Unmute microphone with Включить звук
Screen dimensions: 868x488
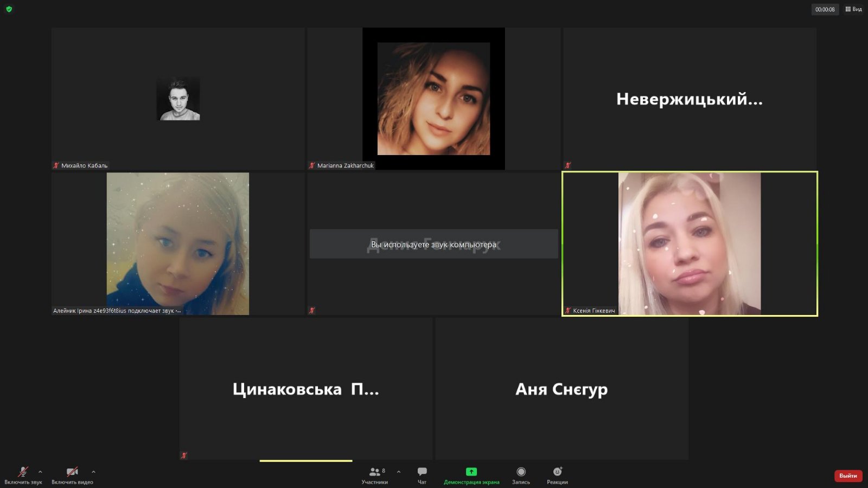(23, 476)
